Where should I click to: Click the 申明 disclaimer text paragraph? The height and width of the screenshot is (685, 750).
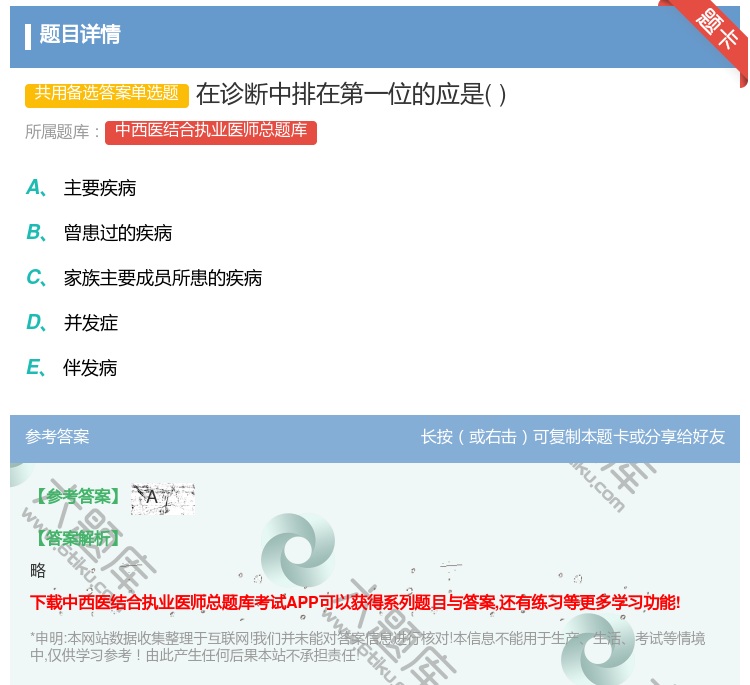coord(367,647)
